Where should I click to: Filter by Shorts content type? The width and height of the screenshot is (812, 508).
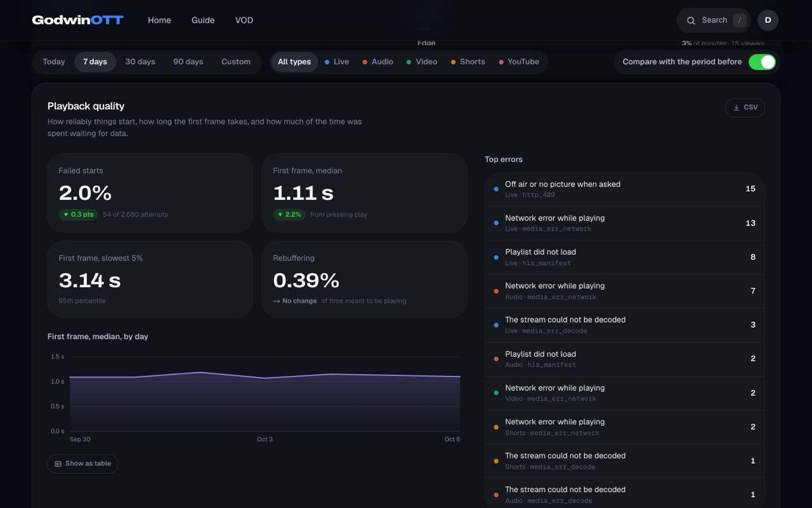pos(468,62)
